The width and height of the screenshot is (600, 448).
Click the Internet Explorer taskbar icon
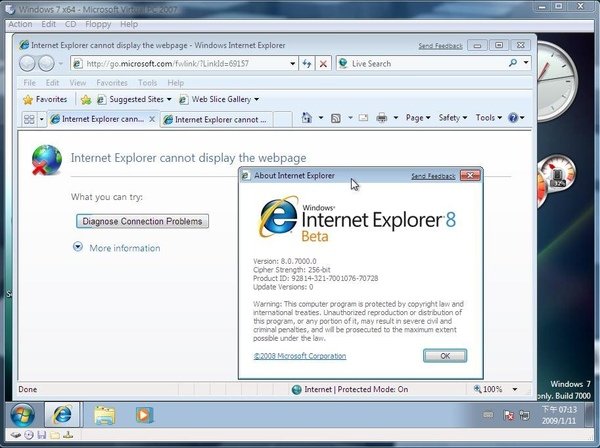click(x=62, y=414)
